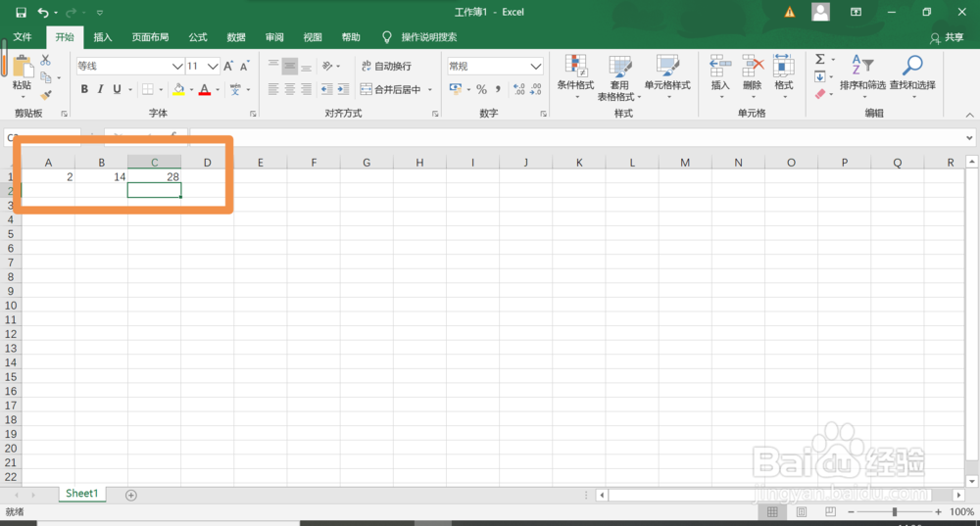
Task: Toggle italic formatting
Action: click(101, 89)
